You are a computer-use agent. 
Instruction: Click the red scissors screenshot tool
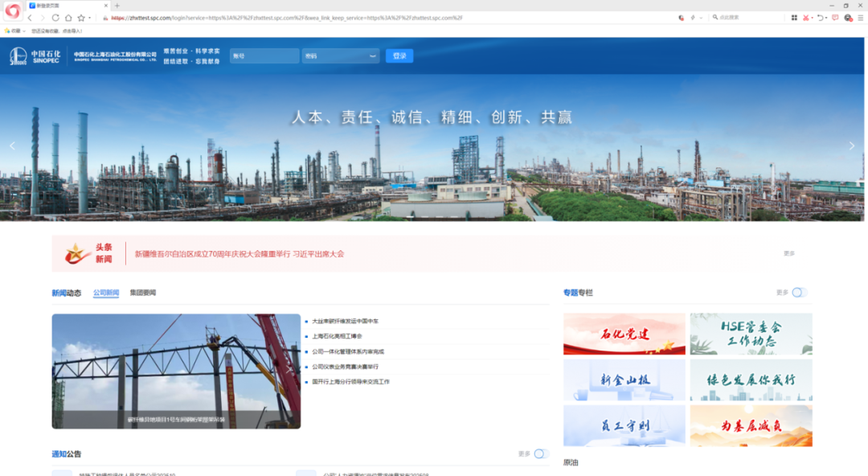[x=806, y=18]
